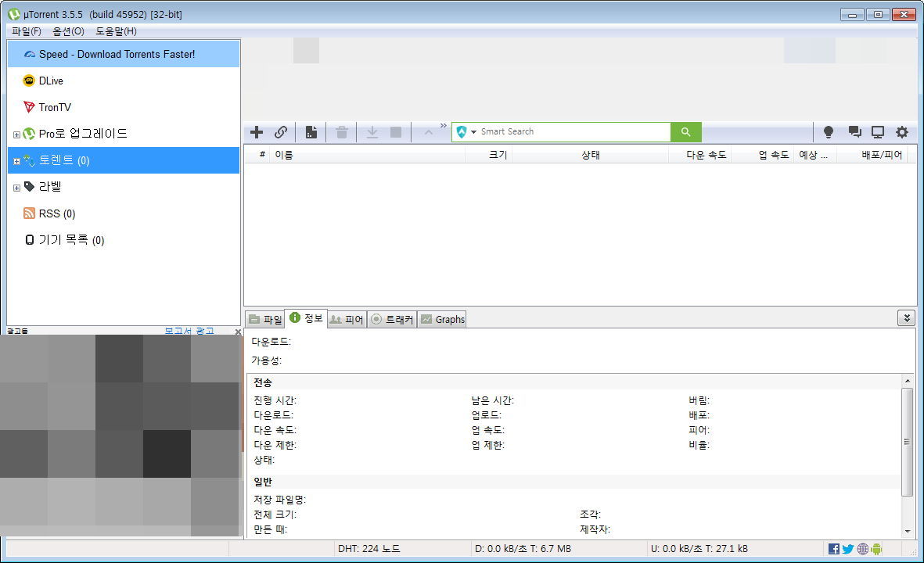Click the chat bubbles icon
The image size is (924, 563).
(854, 132)
